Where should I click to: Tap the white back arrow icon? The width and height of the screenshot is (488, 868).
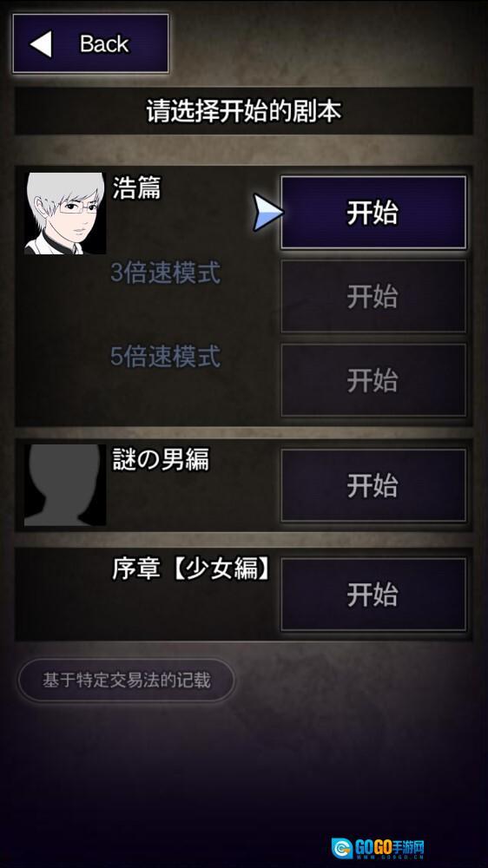point(41,43)
